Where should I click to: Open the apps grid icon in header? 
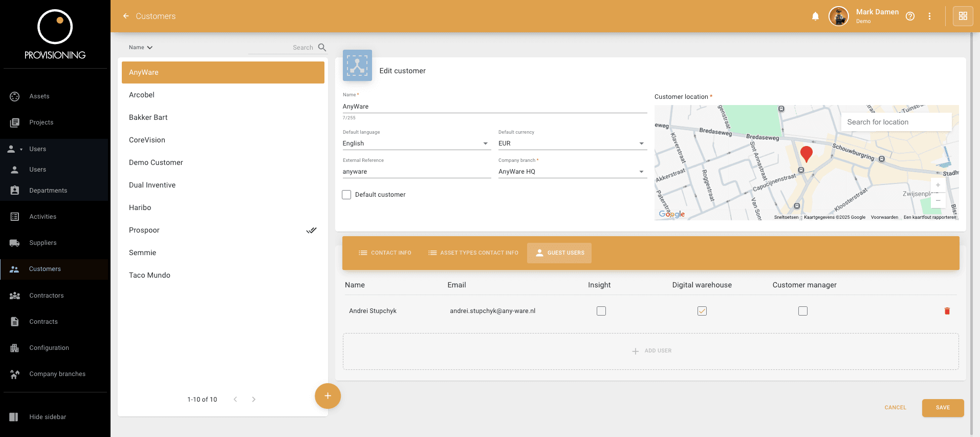(x=963, y=16)
